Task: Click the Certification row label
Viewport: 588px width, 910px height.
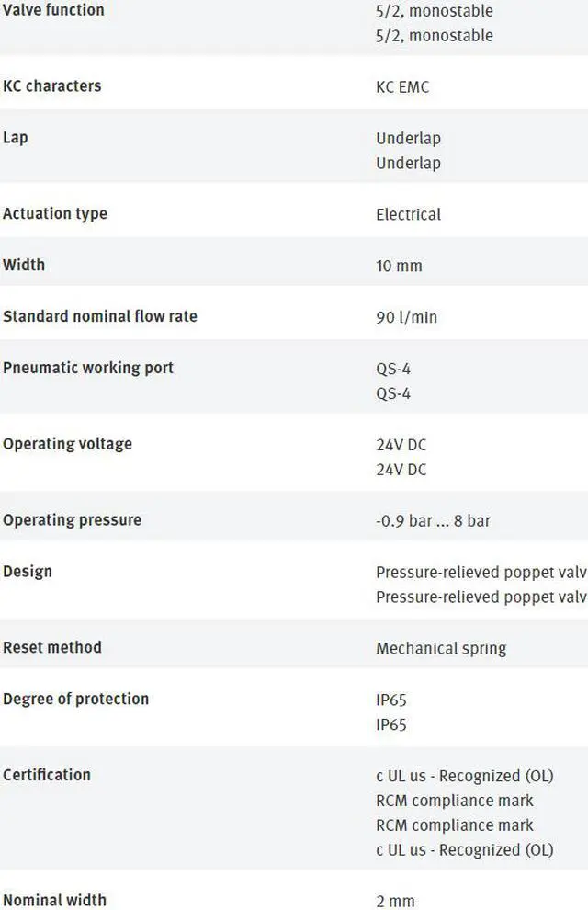Action: [x=47, y=775]
